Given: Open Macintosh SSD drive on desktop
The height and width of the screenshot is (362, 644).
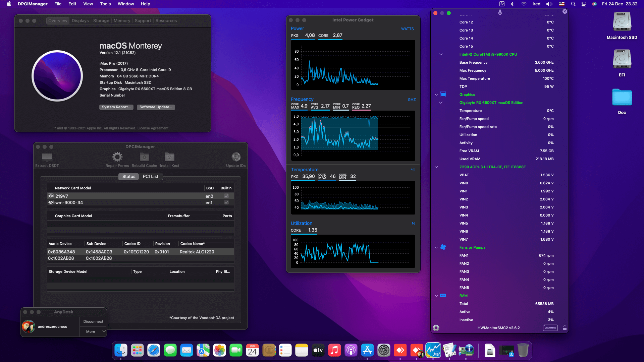Looking at the screenshot, I should (622, 22).
